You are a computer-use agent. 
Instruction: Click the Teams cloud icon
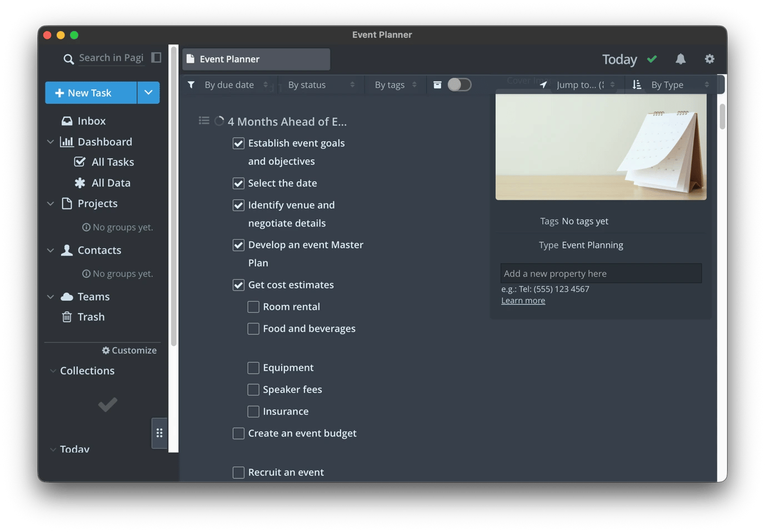[67, 297]
